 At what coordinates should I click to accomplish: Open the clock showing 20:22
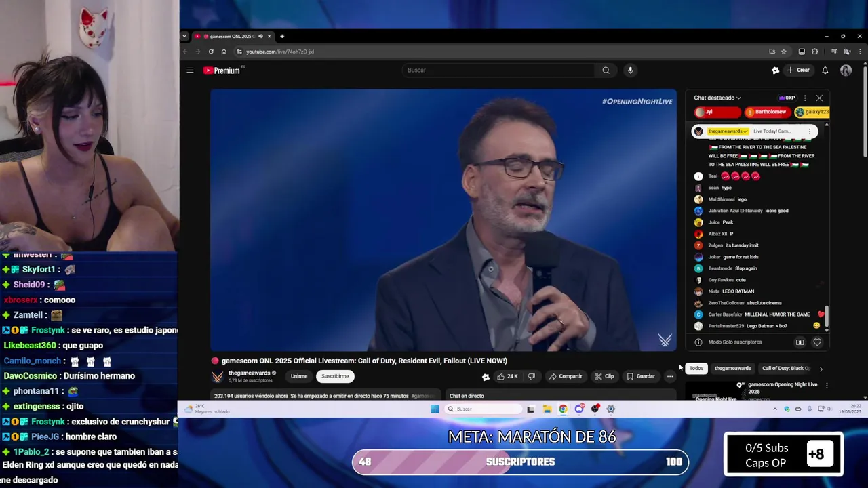pyautogui.click(x=850, y=409)
